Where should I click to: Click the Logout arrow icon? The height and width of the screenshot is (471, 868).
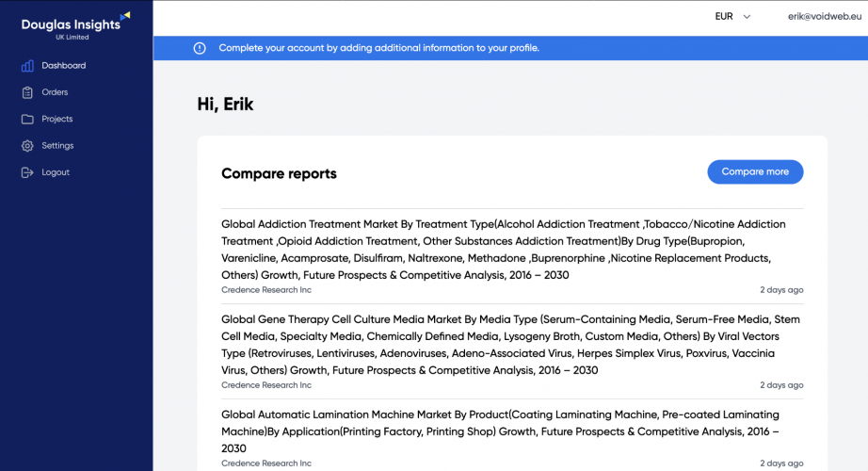(x=27, y=172)
